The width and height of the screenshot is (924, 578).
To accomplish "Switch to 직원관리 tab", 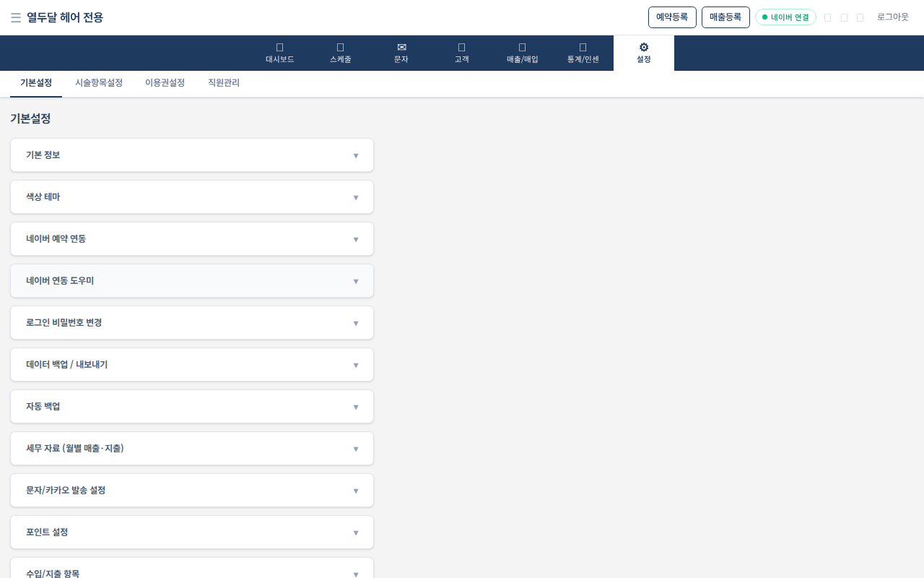I will click(224, 83).
